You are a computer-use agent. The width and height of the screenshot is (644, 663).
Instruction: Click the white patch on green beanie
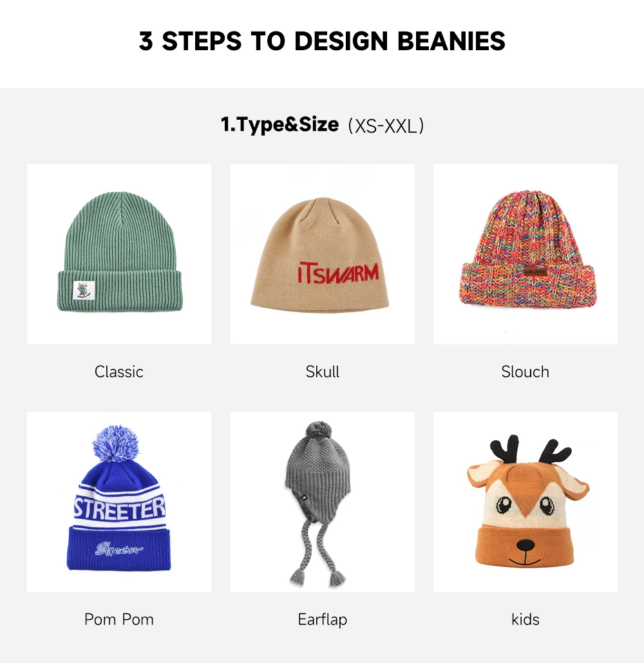(x=84, y=290)
